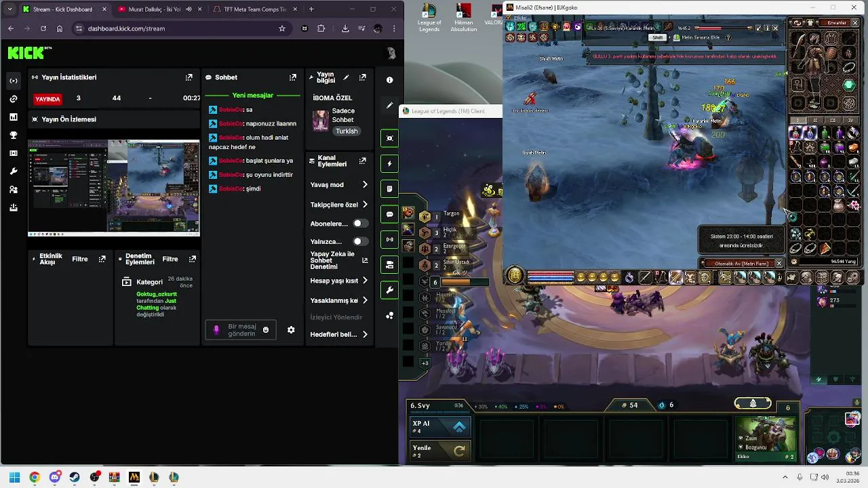Enable the Yalnızca chat mode switch
Viewport: 868px width, 488px height.
coord(360,241)
